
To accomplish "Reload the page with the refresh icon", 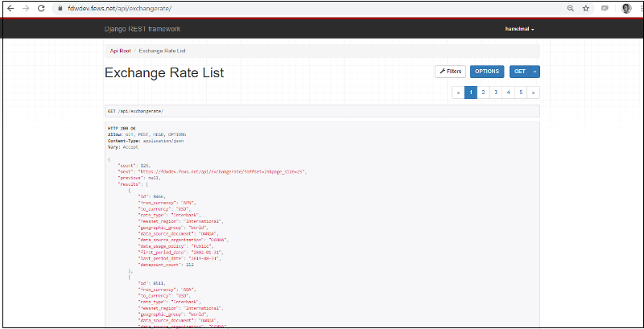I will [42, 7].
